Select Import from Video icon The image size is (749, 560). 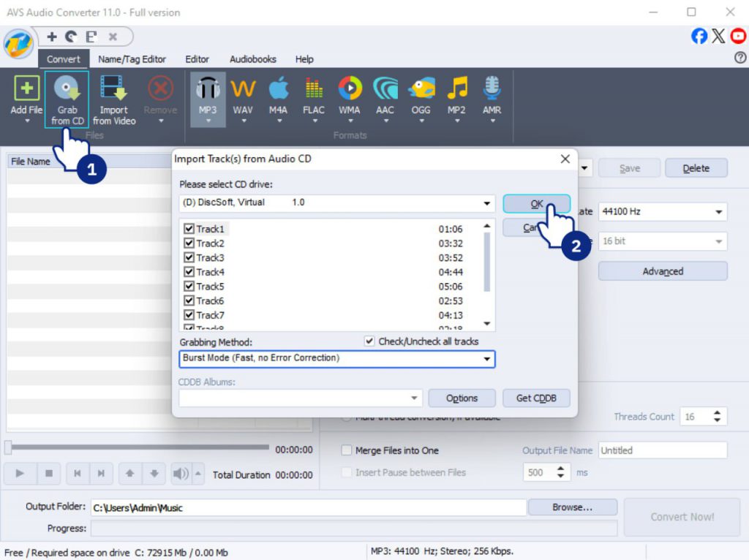[113, 90]
